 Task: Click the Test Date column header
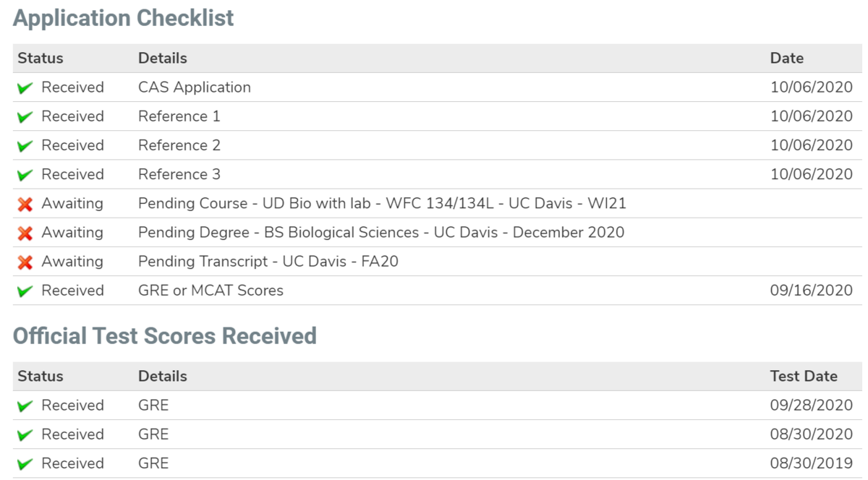(804, 377)
